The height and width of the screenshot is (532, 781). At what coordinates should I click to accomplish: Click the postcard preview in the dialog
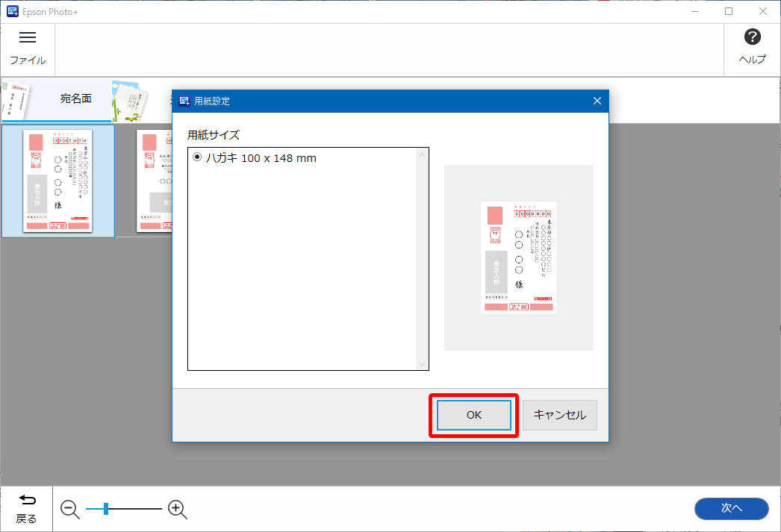point(518,257)
